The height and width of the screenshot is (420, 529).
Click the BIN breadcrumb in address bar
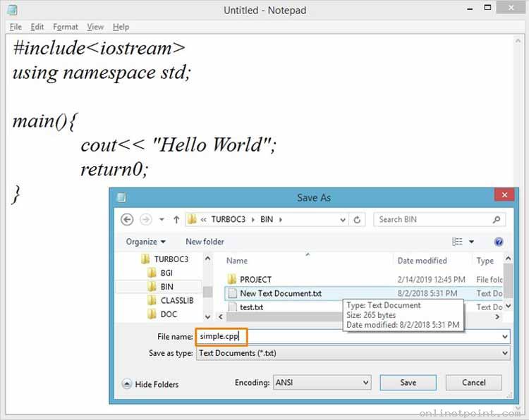click(x=267, y=219)
